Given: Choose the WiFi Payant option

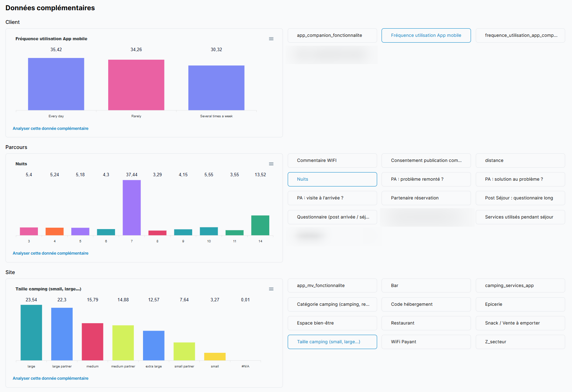Looking at the screenshot, I should pos(426,342).
